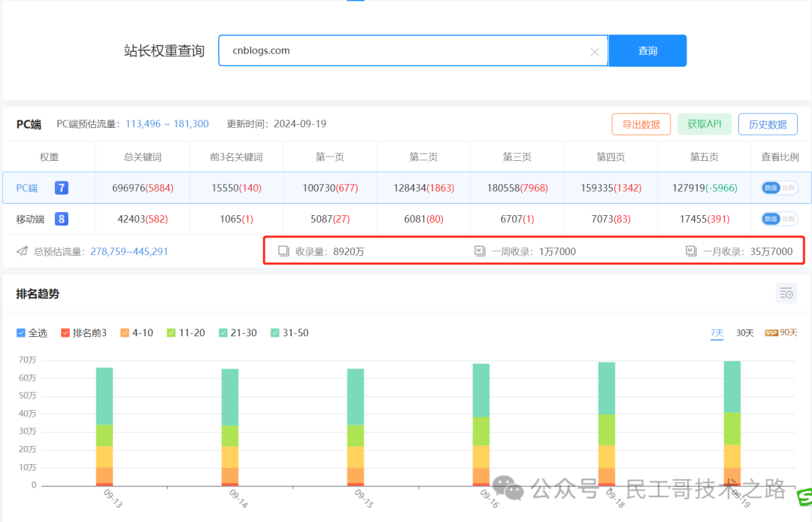812x522 pixels.
Task: View 历史数据 history data
Action: click(x=768, y=124)
